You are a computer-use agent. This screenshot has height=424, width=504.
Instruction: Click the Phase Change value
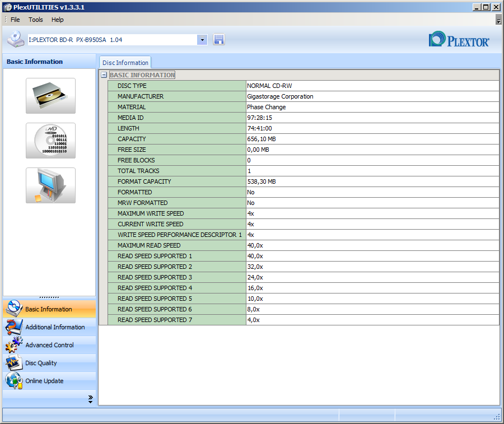coord(266,107)
